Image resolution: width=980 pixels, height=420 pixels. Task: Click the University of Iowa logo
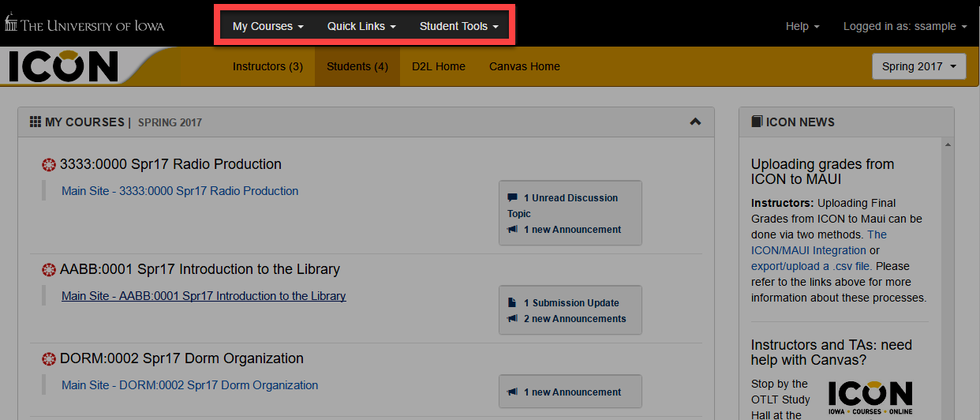coord(85,24)
